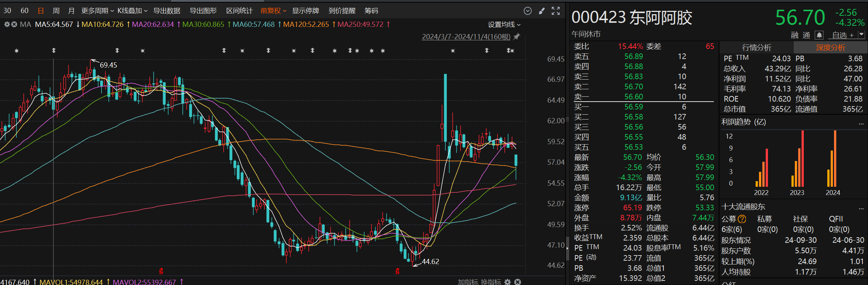Image resolution: width=868 pixels, height=285 pixels.
Task: Click 买一 price 56.59
Action: (x=634, y=107)
